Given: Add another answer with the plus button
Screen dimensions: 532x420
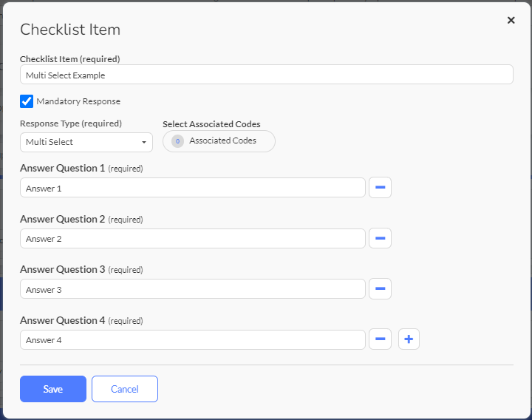Looking at the screenshot, I should click(409, 339).
